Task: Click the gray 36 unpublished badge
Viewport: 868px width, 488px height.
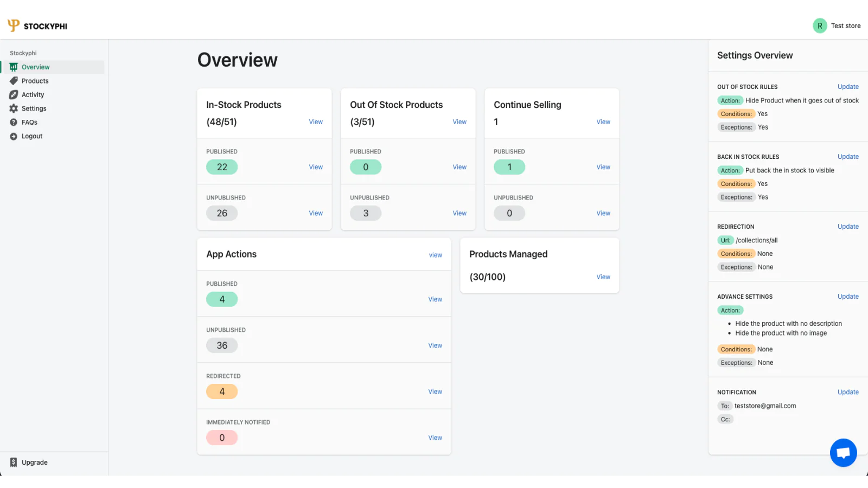Action: click(222, 345)
